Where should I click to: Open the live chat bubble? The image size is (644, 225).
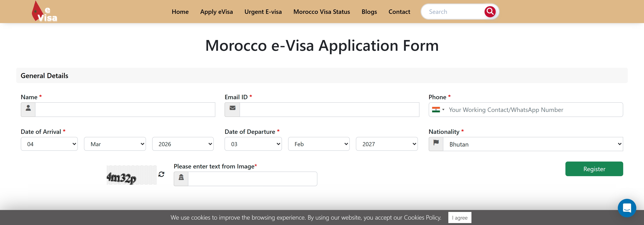tap(626, 208)
